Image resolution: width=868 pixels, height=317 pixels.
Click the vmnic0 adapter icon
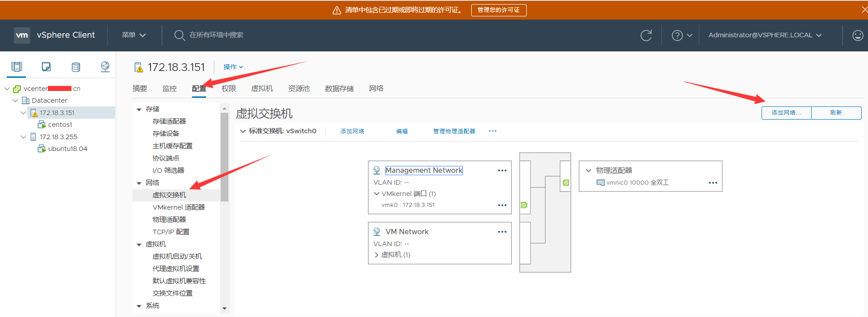click(x=601, y=183)
